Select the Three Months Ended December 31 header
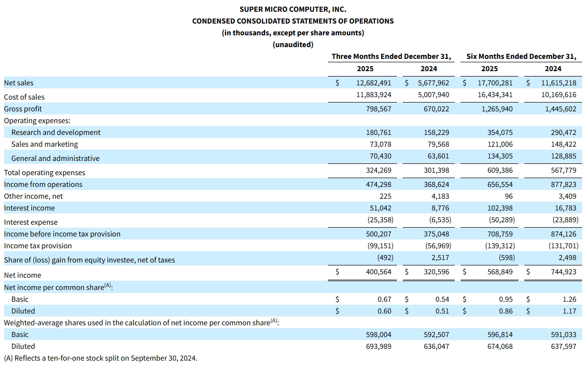588x367 pixels. coord(391,56)
